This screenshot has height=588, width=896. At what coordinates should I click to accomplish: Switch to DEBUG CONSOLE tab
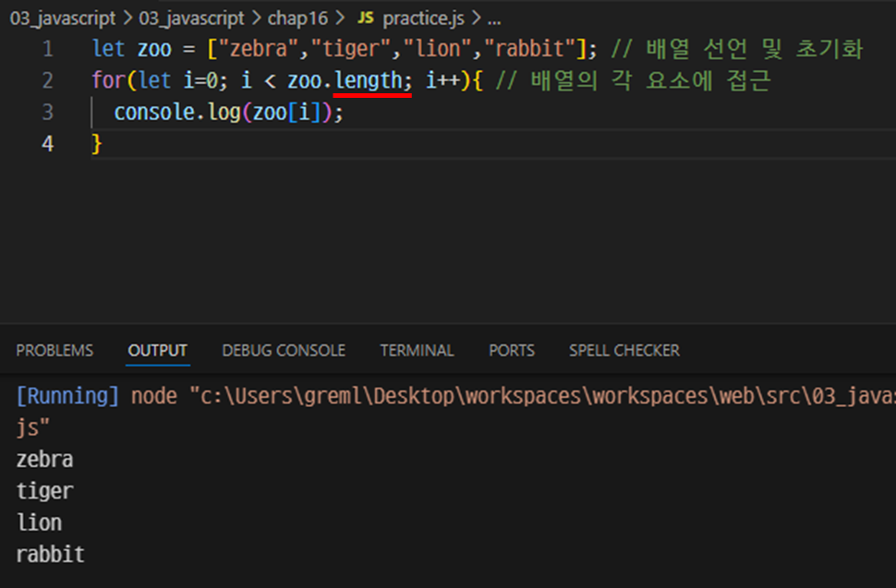(x=284, y=350)
